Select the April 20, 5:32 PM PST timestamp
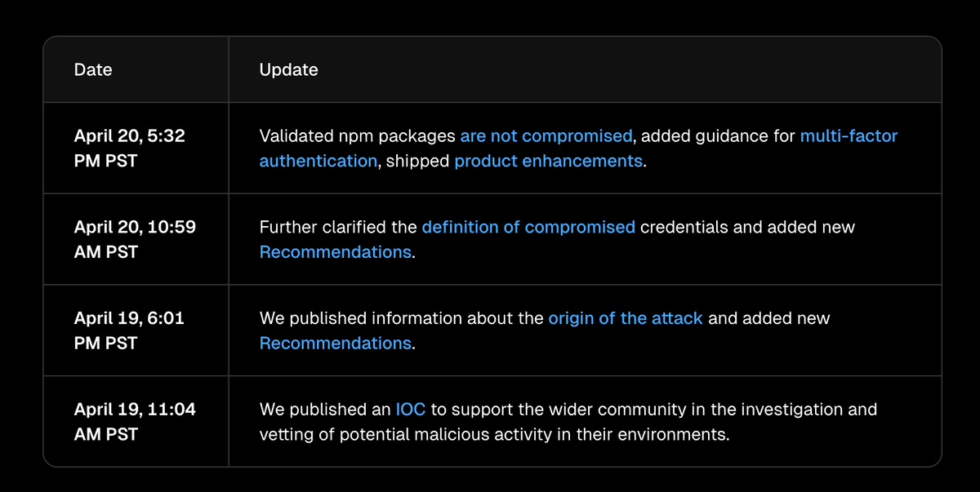 [129, 148]
